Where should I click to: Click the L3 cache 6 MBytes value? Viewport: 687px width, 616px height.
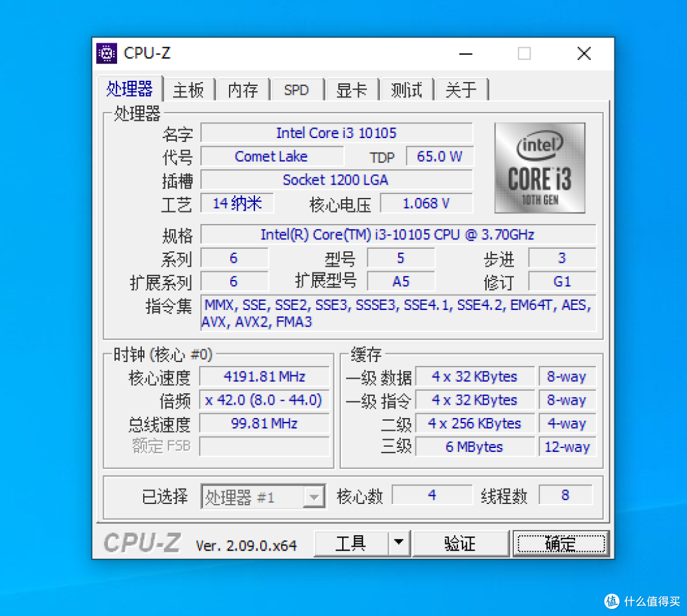[x=475, y=447]
